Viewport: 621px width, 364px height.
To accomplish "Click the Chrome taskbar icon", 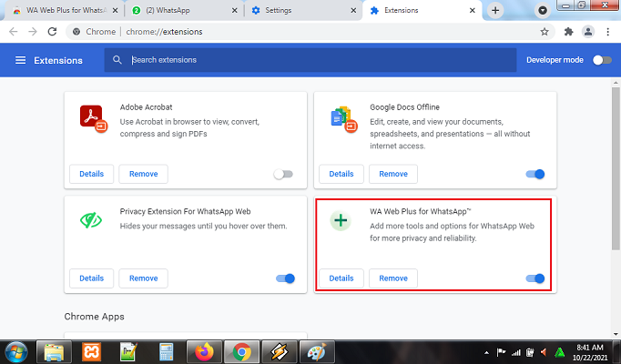I will click(241, 352).
